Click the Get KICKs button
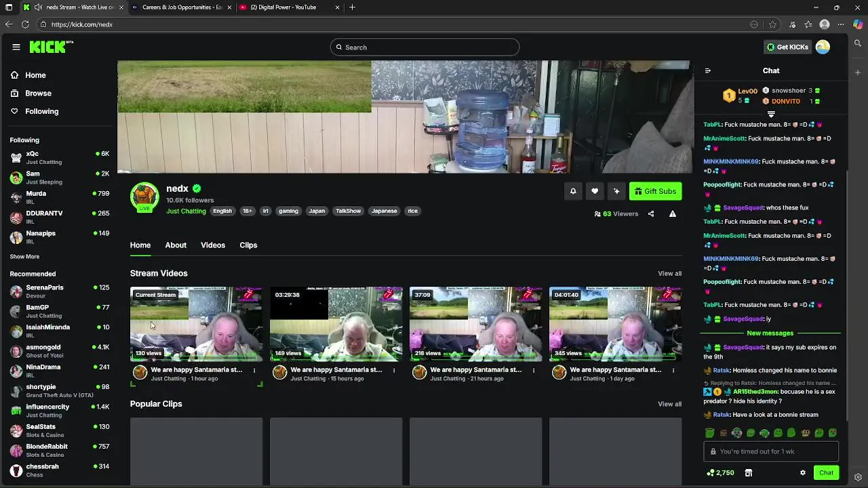 [787, 47]
